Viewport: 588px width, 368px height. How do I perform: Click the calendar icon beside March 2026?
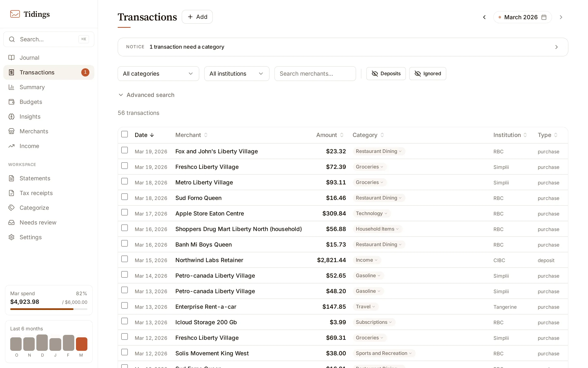coord(544,17)
